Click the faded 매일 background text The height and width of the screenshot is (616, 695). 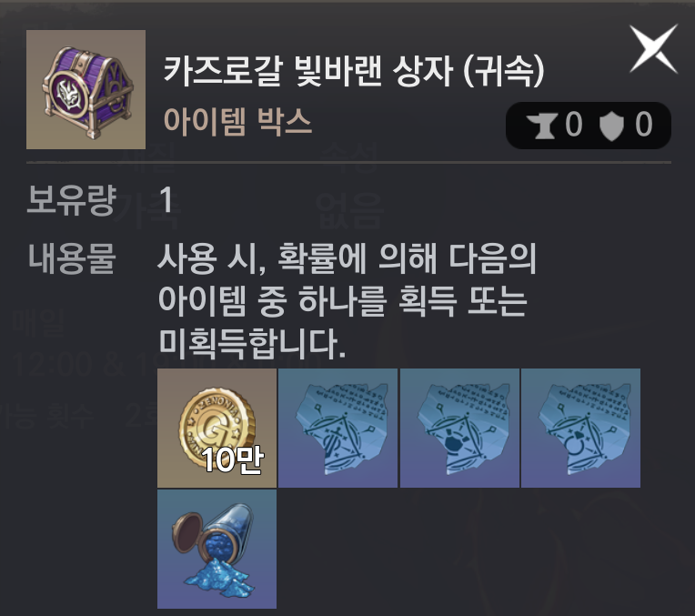coord(38,322)
